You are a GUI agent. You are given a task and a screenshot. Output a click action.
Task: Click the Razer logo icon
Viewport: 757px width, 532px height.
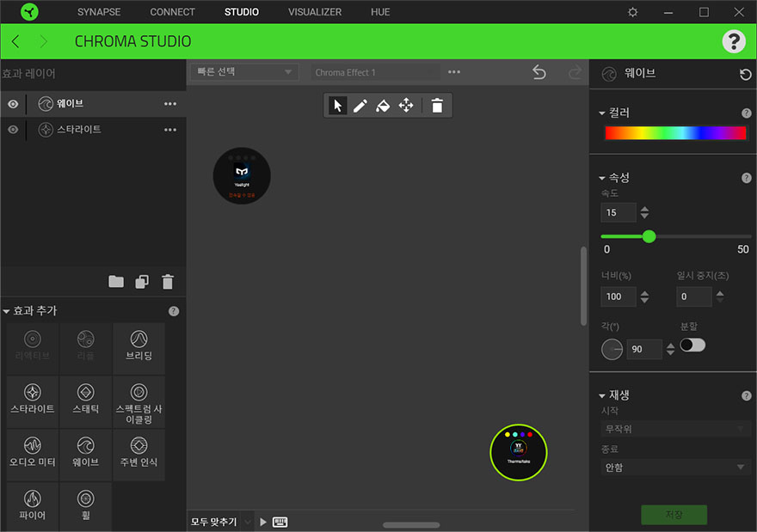[x=29, y=11]
